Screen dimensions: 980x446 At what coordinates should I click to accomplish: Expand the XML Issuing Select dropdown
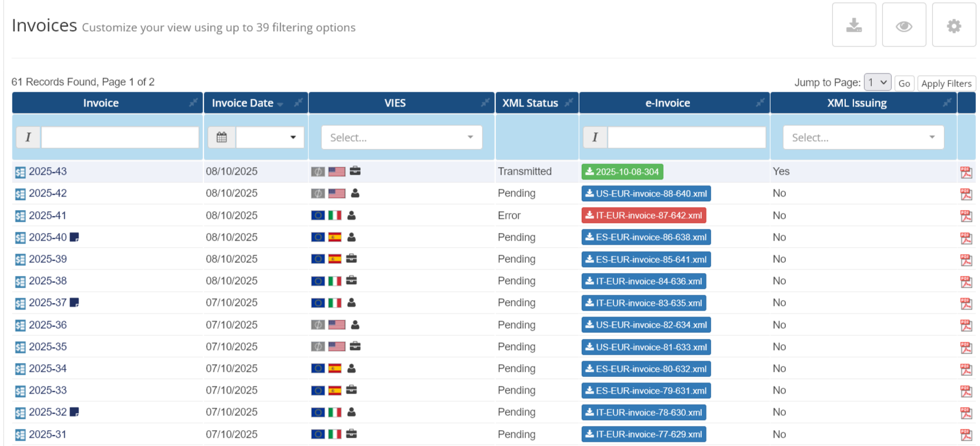(x=863, y=138)
